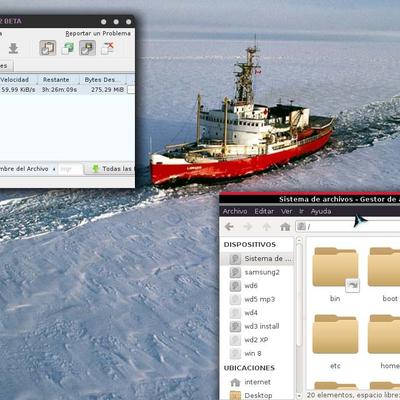
Task: Select the 3h:26m:09s remaining time cell
Action: pyautogui.click(x=59, y=89)
